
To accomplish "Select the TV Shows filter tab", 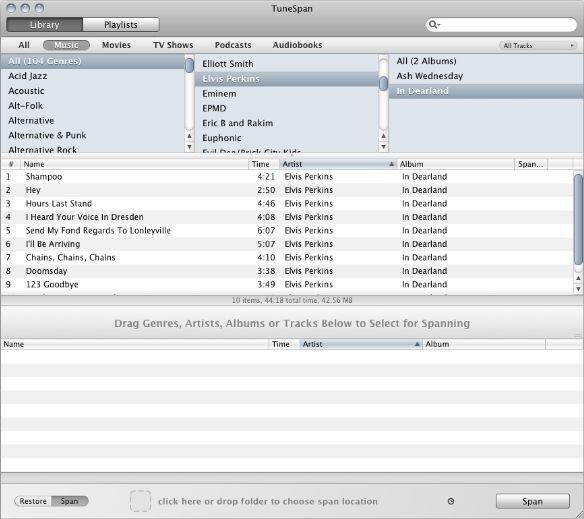I will click(173, 45).
